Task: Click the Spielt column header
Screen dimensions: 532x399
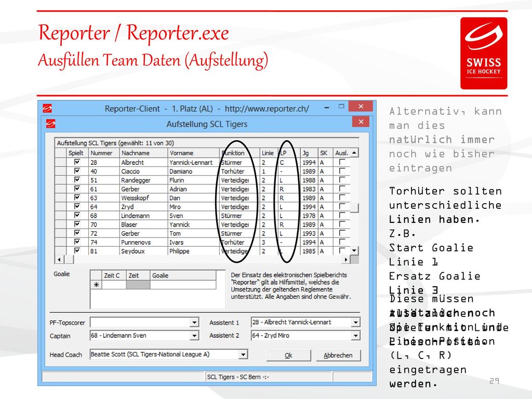Action: click(x=77, y=153)
